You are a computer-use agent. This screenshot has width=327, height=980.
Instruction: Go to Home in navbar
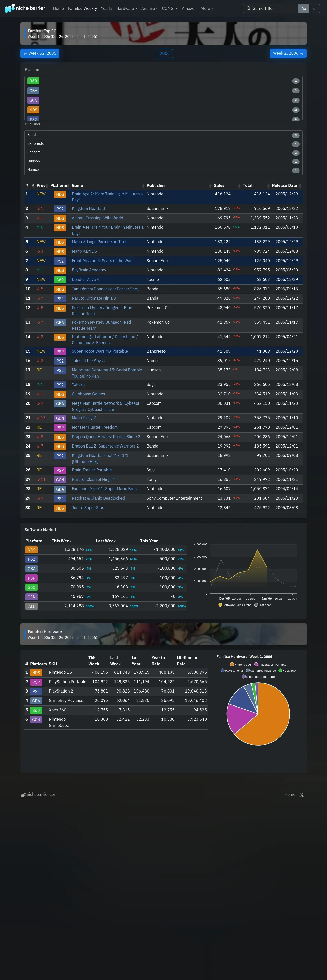coord(58,8)
